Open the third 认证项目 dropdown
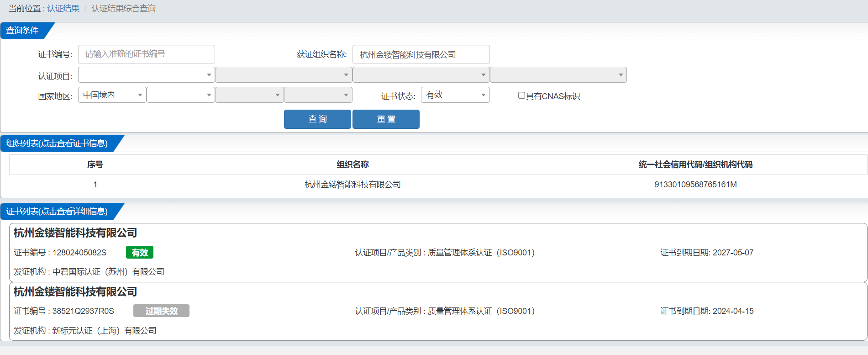Screen dimensions: 868x355 (x=421, y=75)
